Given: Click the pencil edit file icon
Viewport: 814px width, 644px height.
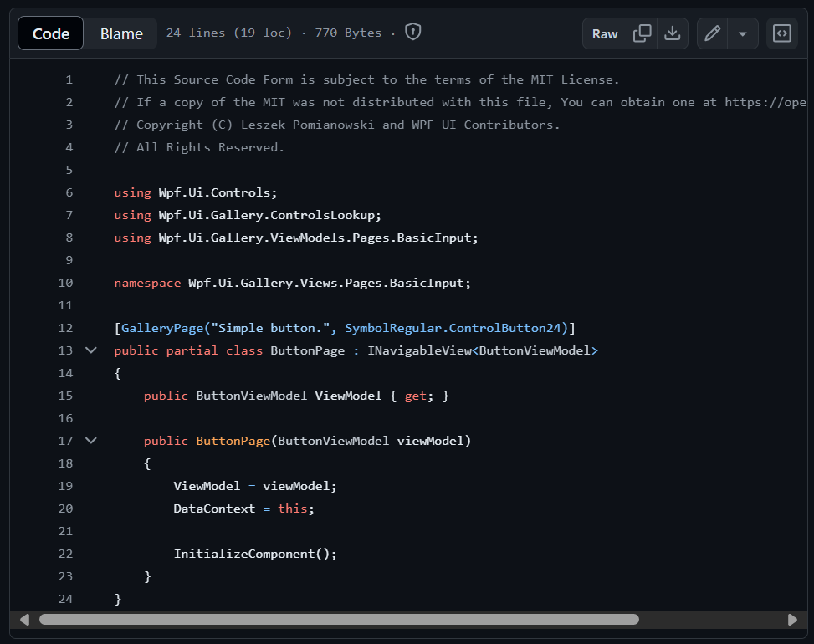Looking at the screenshot, I should tap(713, 33).
